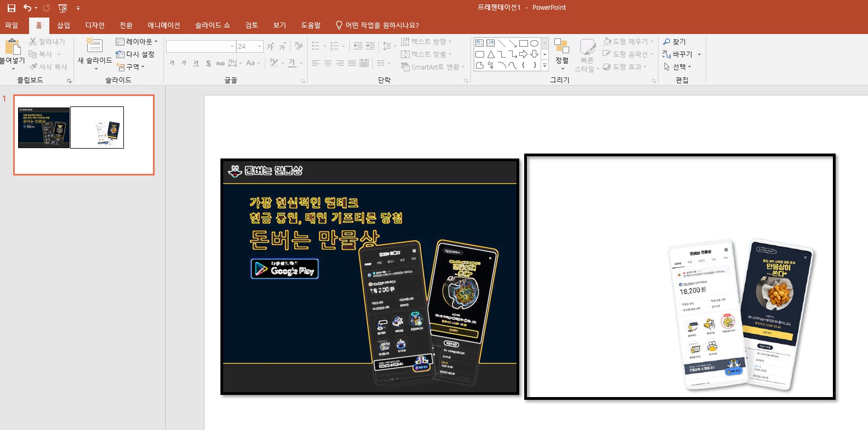This screenshot has width=868, height=430.
Task: Open the 파일 tab
Action: coord(12,25)
